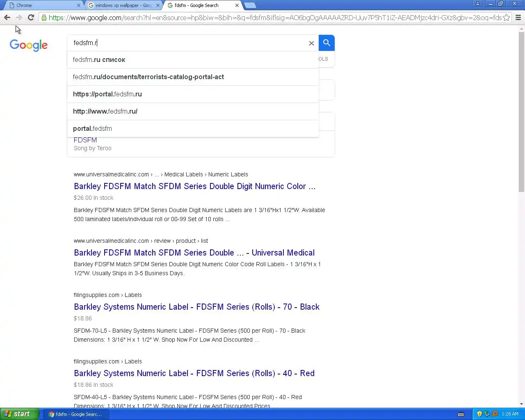525x420 pixels.
Task: Click the taskbar clock showing 1:28 AM
Action: point(510,414)
